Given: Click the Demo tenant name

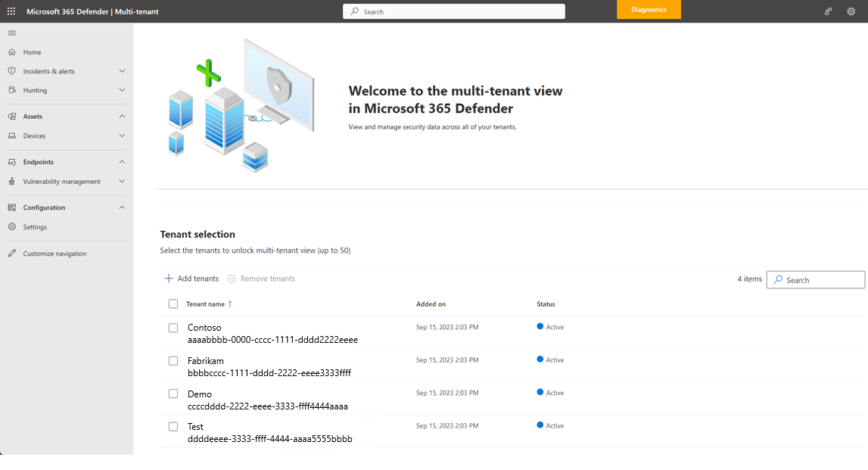Looking at the screenshot, I should (x=200, y=394).
